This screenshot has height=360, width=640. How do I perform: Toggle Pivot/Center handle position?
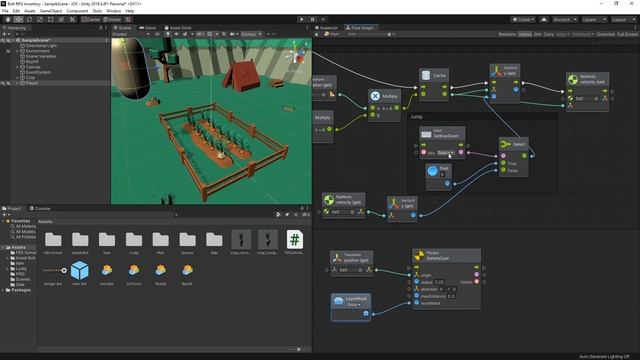91,19
